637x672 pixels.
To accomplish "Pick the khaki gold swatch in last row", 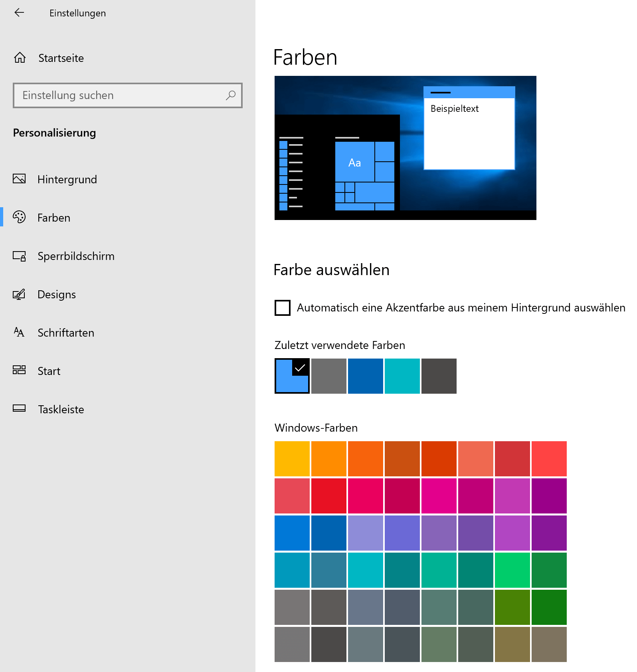I will coord(512,644).
